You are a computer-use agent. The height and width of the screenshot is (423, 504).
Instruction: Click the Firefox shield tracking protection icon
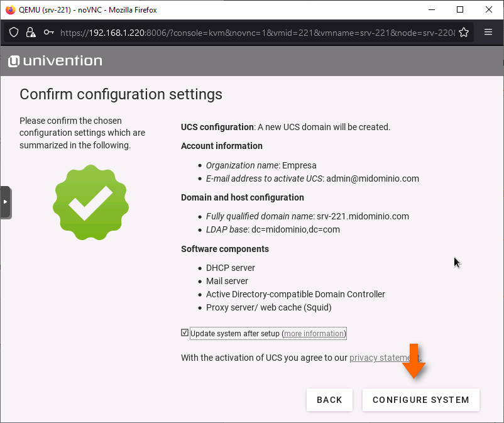pyautogui.click(x=14, y=32)
